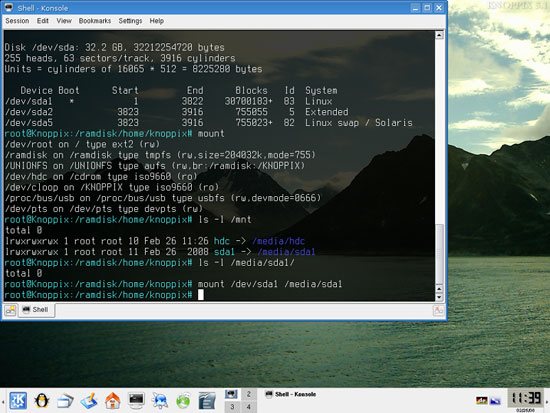Click the panel left hide arrow
550x413 pixels.
[x=3, y=401]
